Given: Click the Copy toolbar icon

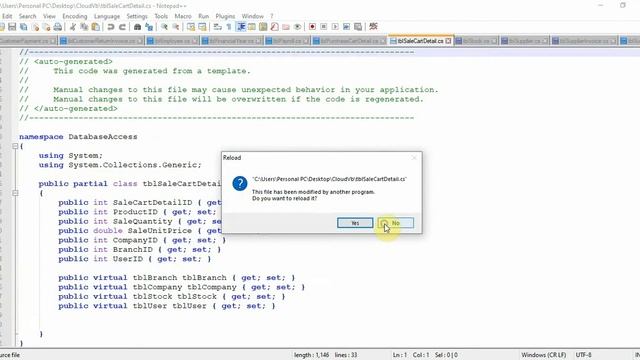Looking at the screenshot, I should click(84, 27).
